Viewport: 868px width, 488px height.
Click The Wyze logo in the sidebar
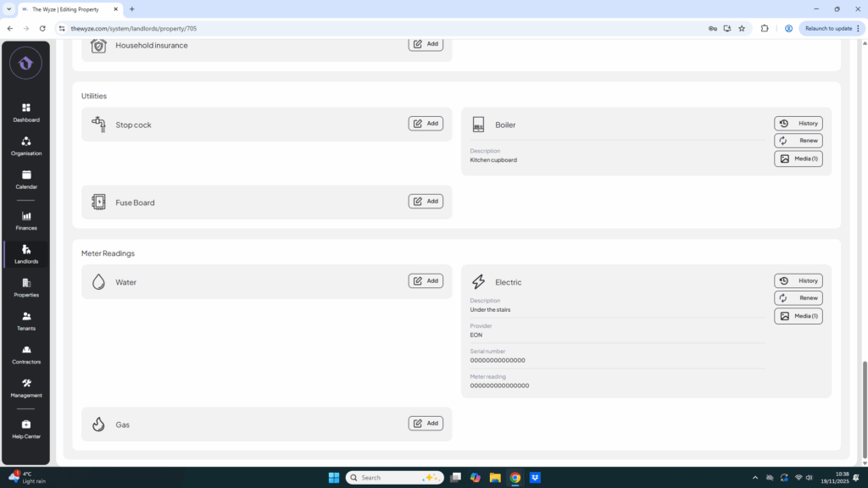25,63
